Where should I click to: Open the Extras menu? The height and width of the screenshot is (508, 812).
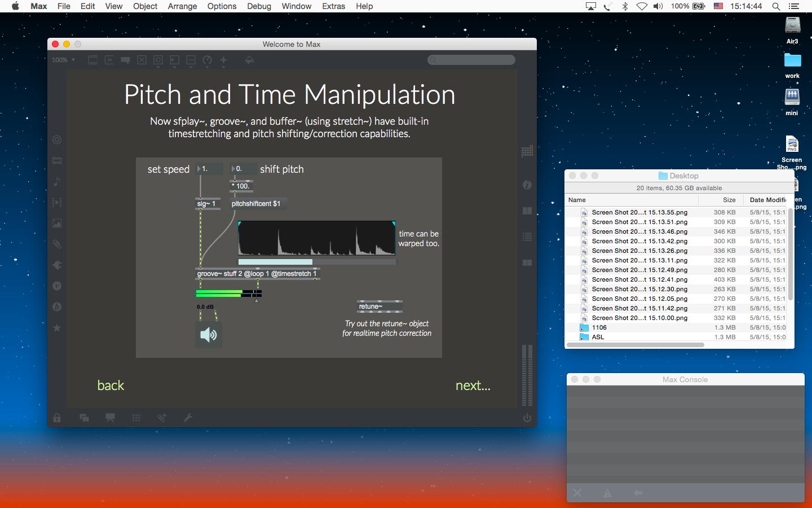333,6
